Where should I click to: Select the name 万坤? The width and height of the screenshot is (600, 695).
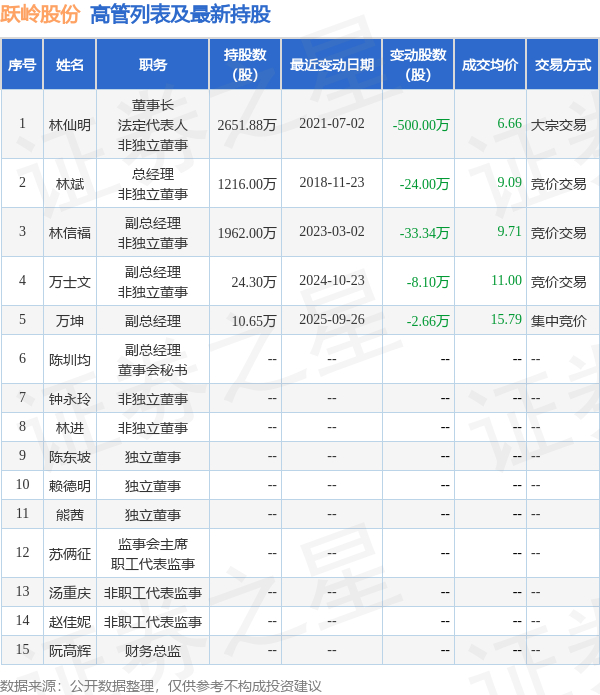70,321
